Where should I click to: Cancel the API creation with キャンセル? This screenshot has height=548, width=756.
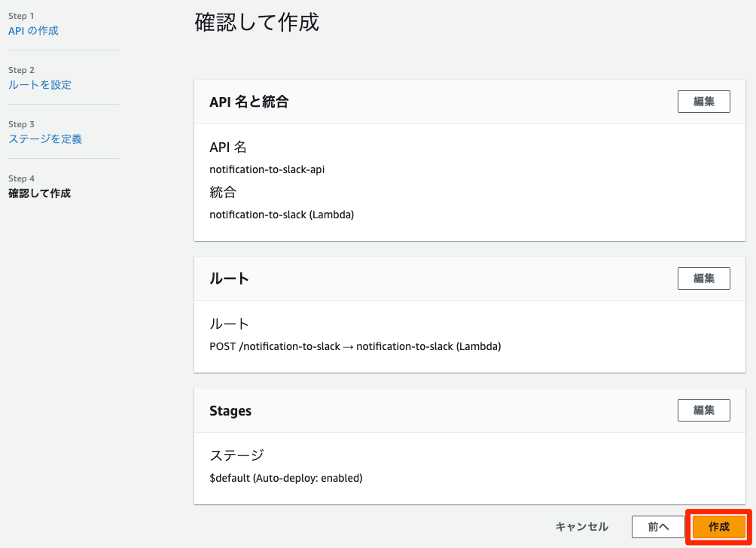581,527
